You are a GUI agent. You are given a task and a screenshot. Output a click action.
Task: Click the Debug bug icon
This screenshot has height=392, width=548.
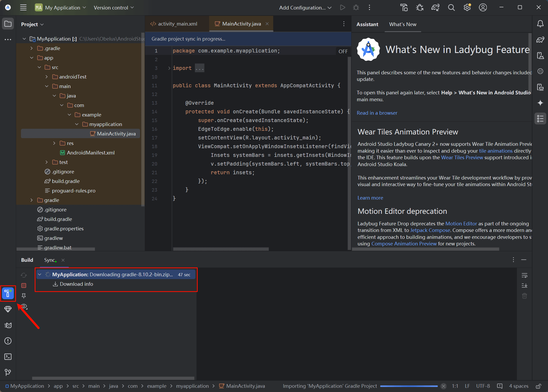356,7
